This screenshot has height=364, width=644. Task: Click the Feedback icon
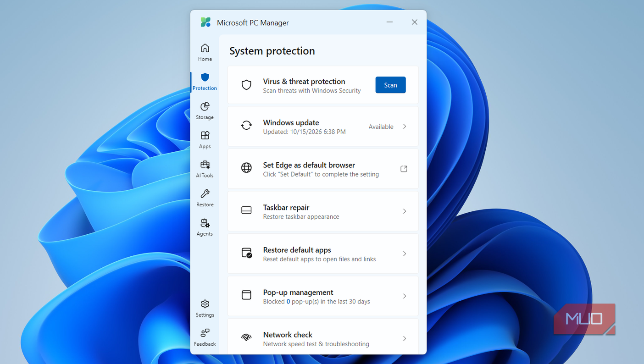205,333
